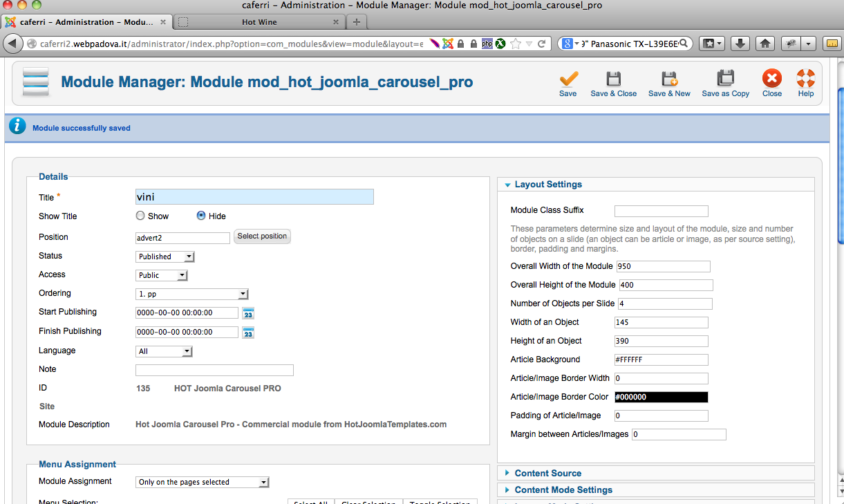Image resolution: width=844 pixels, height=504 pixels.
Task: Click the Article Background #FFFFFF field
Action: tap(662, 360)
